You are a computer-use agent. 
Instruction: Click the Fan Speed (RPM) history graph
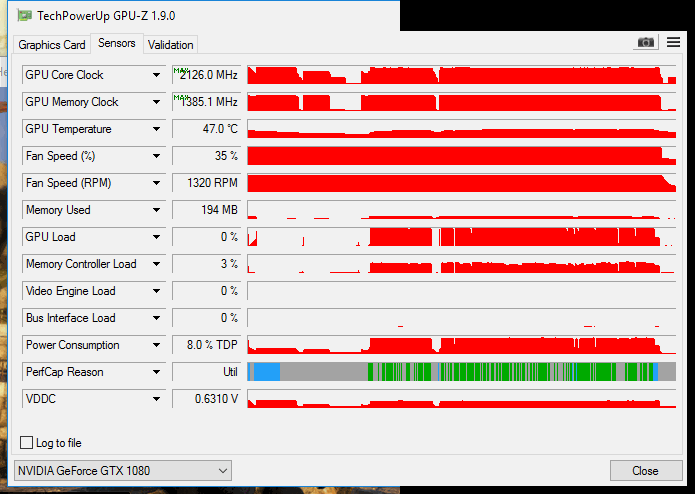461,183
